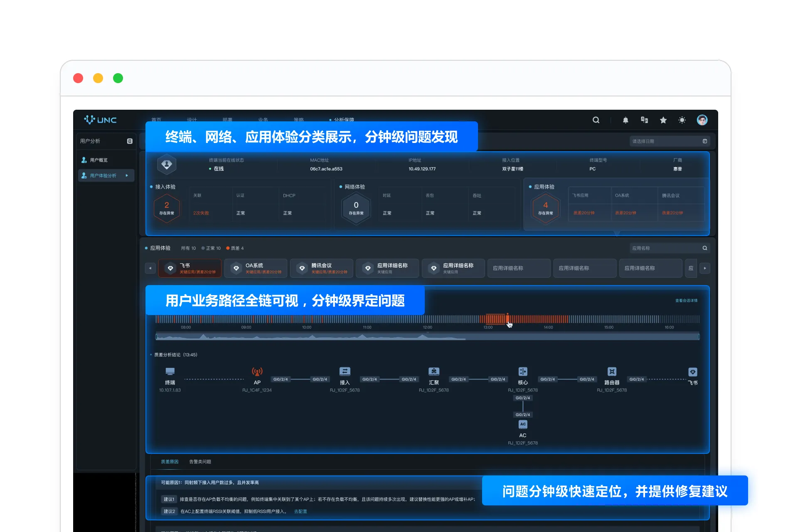Viewport: 788px width, 532px height.
Task: Collapse the 用户分析 sidebar panel icon
Action: click(130, 141)
